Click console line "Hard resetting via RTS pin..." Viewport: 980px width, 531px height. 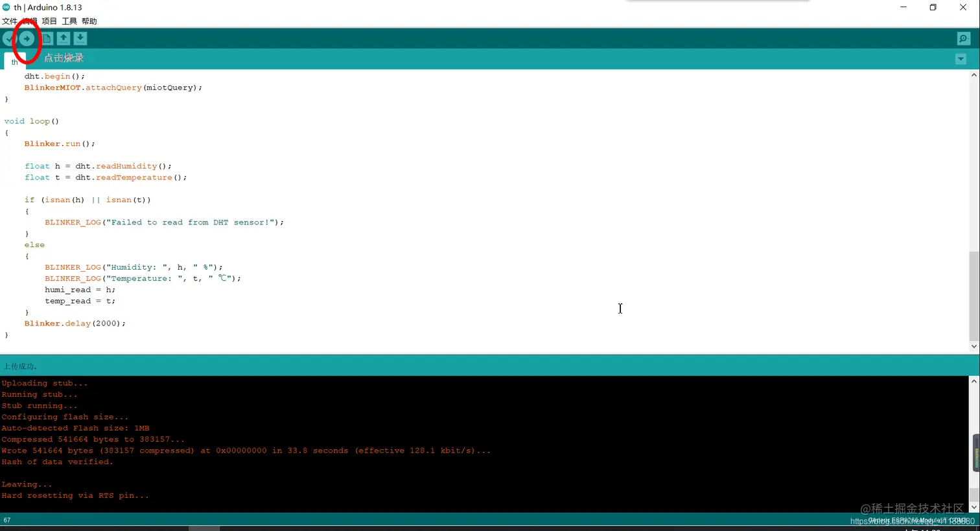click(75, 495)
